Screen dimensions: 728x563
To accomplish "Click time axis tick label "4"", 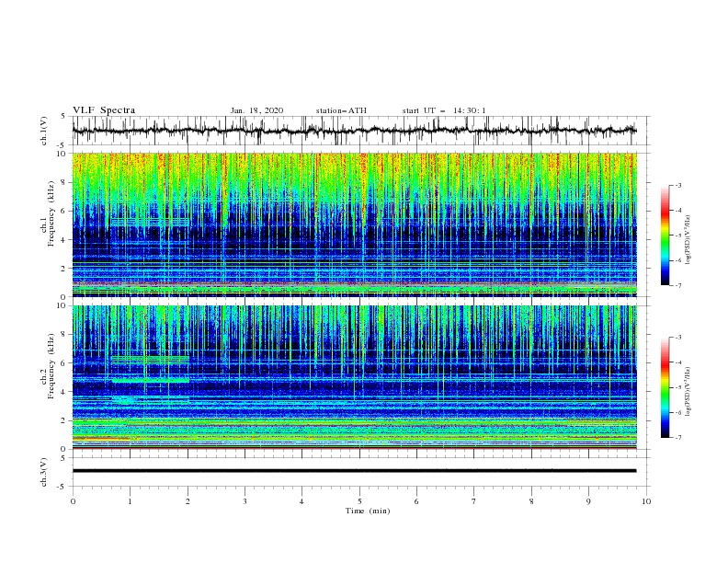I will pos(301,501).
